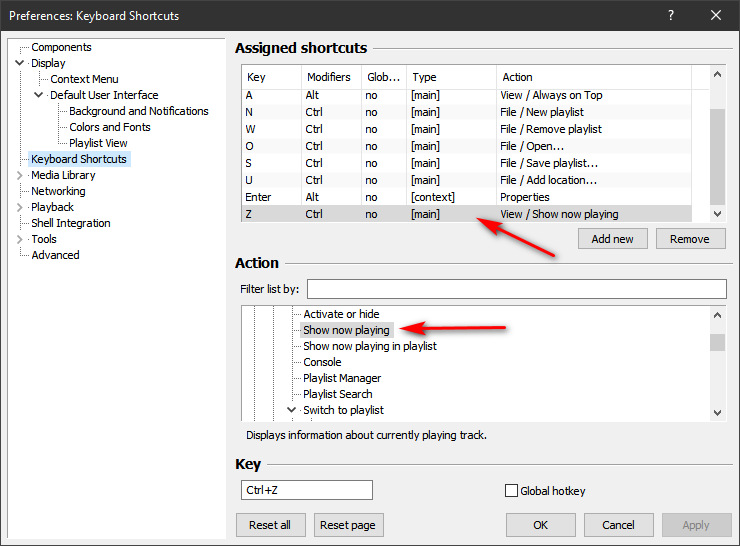Viewport: 740px width, 546px height.
Task: Click OK to confirm preferences
Action: click(x=540, y=525)
